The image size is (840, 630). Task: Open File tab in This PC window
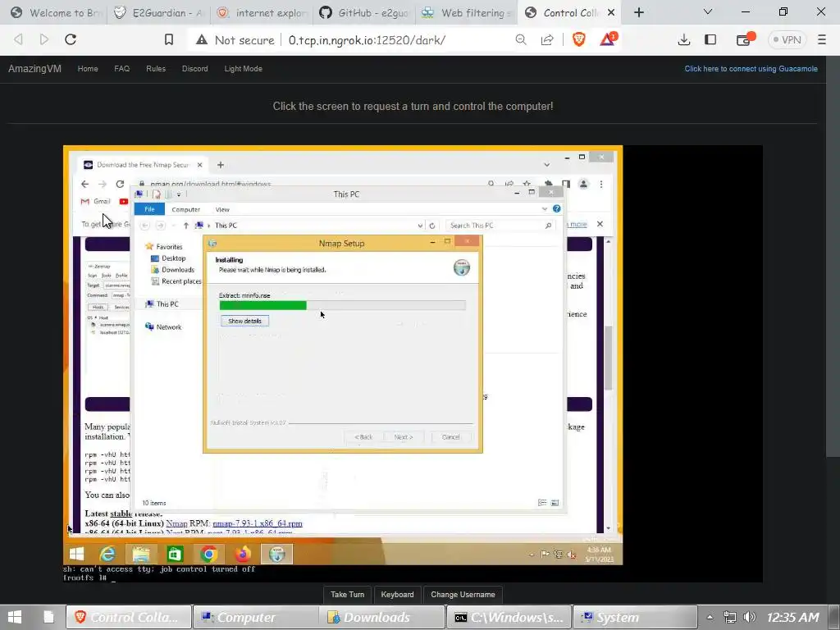149,209
